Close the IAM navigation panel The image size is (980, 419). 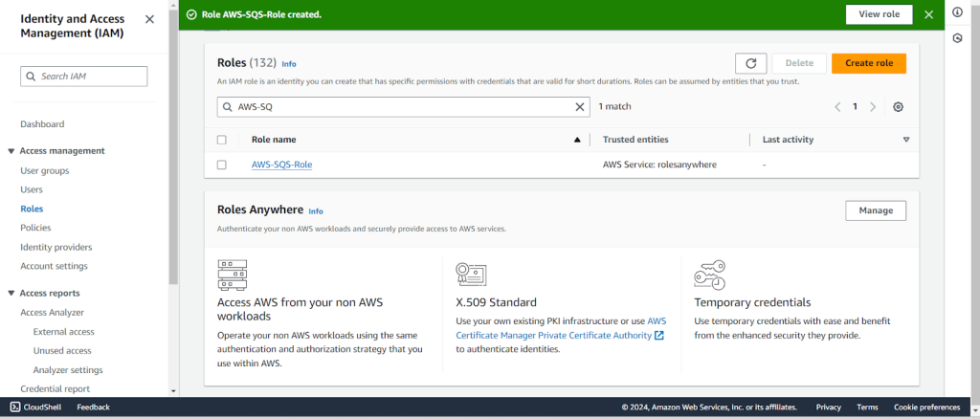[149, 19]
